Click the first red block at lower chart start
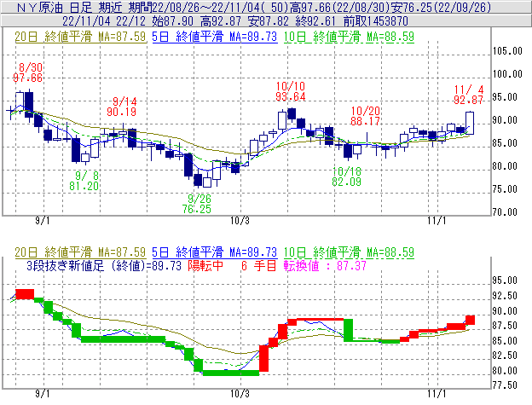Screen dimensions: 532x405 pos(25,294)
